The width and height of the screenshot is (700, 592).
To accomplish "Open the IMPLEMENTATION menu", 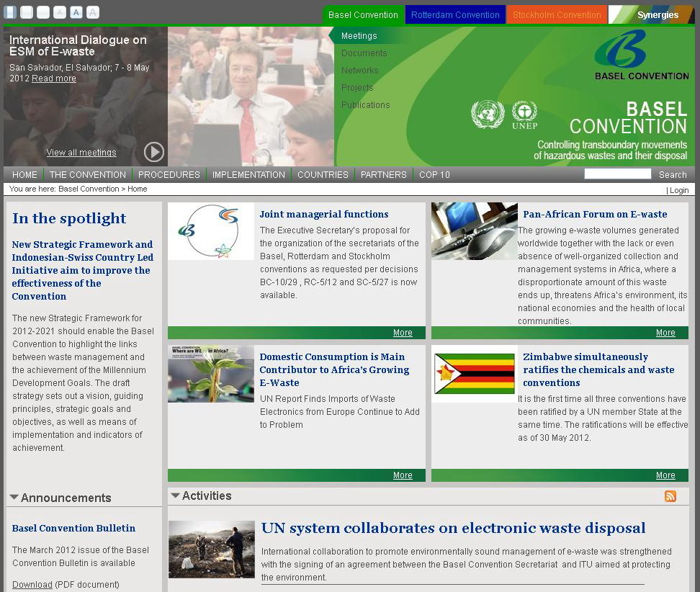I will pyautogui.click(x=248, y=174).
